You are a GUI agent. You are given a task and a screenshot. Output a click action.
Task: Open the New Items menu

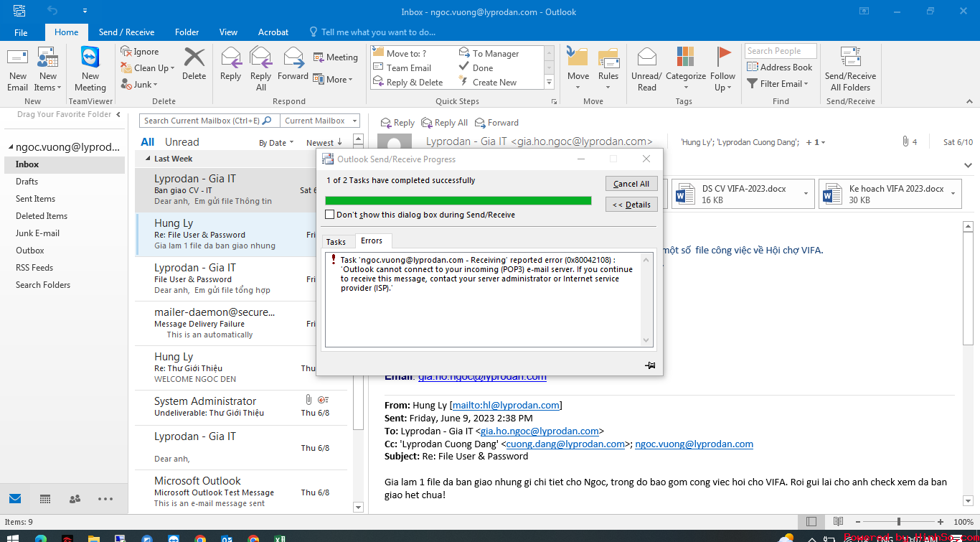click(48, 70)
